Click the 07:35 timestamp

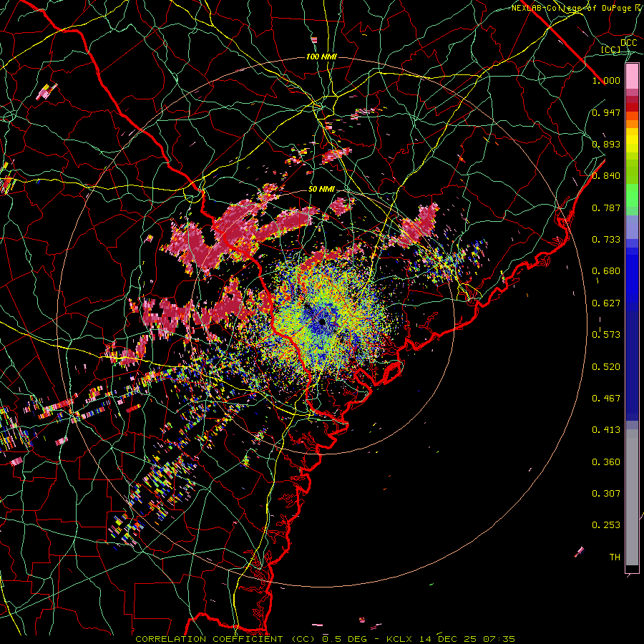tap(499, 639)
